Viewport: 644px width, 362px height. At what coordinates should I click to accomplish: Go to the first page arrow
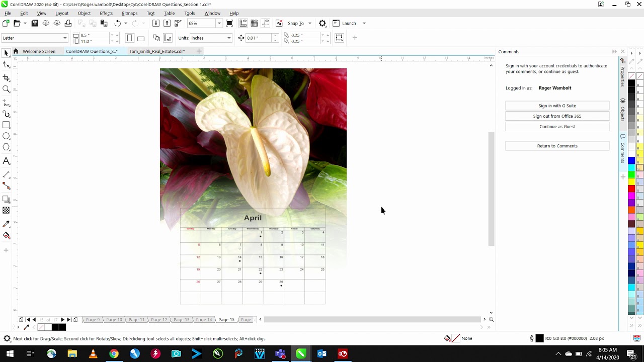click(28, 320)
